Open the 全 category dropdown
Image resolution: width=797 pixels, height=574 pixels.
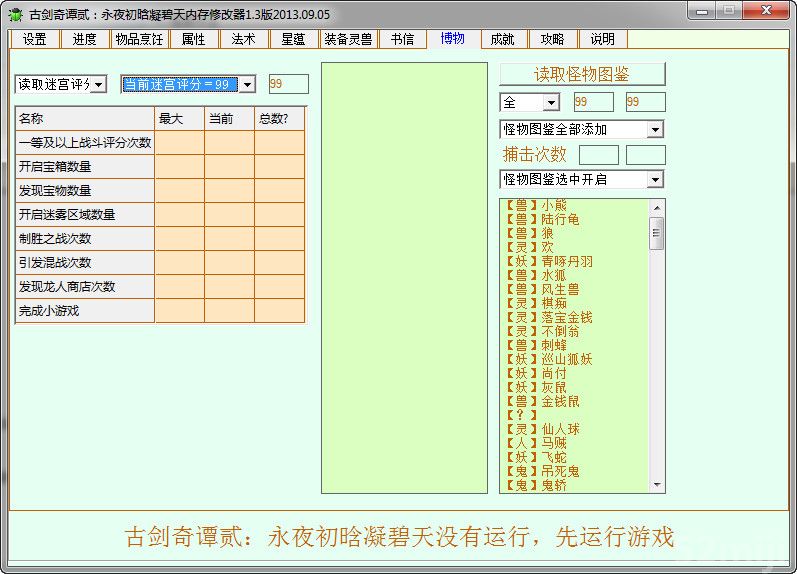[x=551, y=103]
